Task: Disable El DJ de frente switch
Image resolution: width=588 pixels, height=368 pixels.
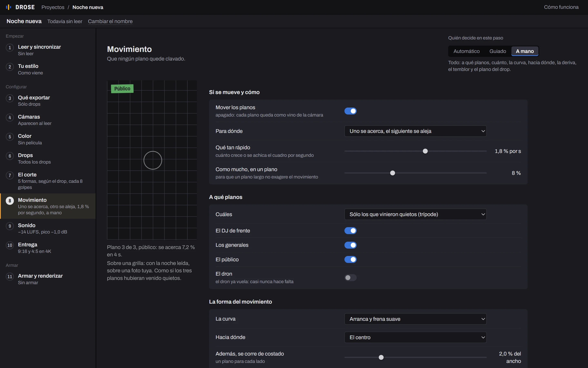Action: 350,230
